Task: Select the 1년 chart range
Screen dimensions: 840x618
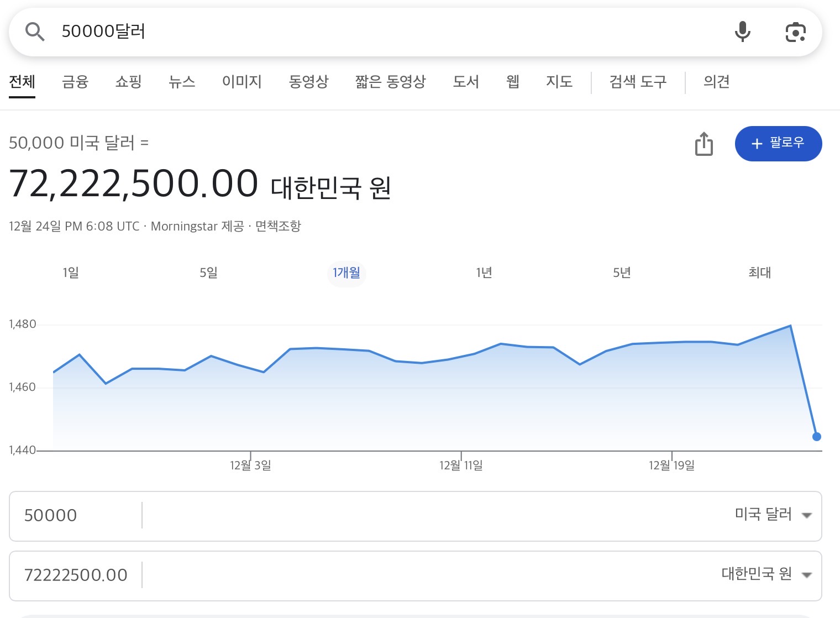Action: coord(484,273)
